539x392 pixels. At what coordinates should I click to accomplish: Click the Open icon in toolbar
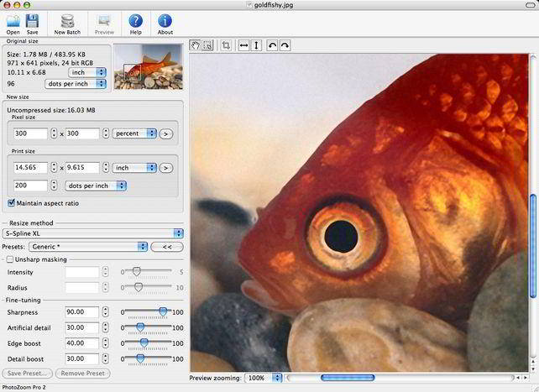[x=13, y=21]
